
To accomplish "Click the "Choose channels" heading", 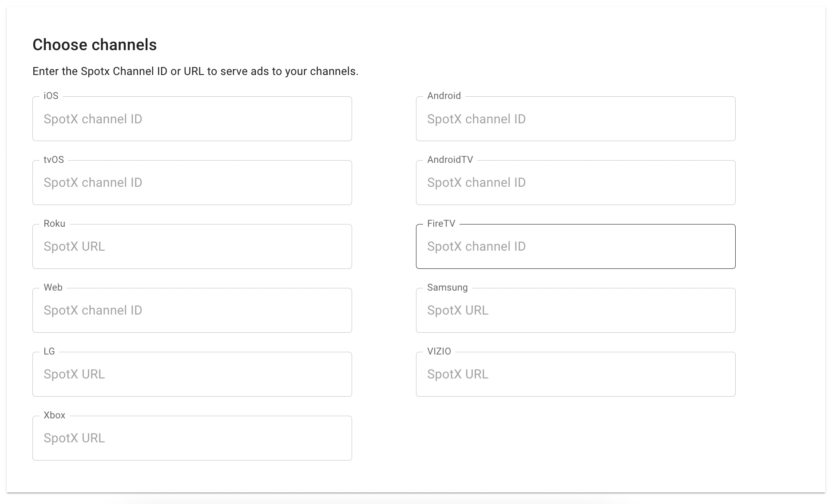I will pos(95,45).
